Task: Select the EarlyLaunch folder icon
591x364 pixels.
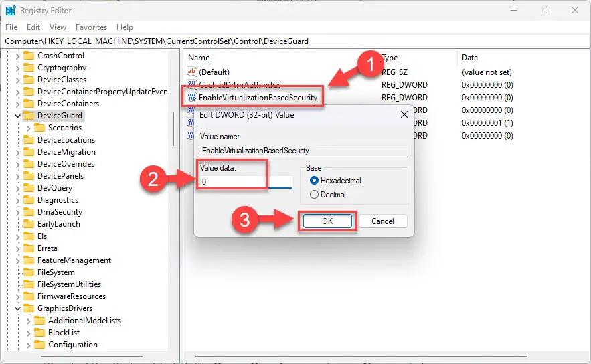Action: click(x=29, y=224)
